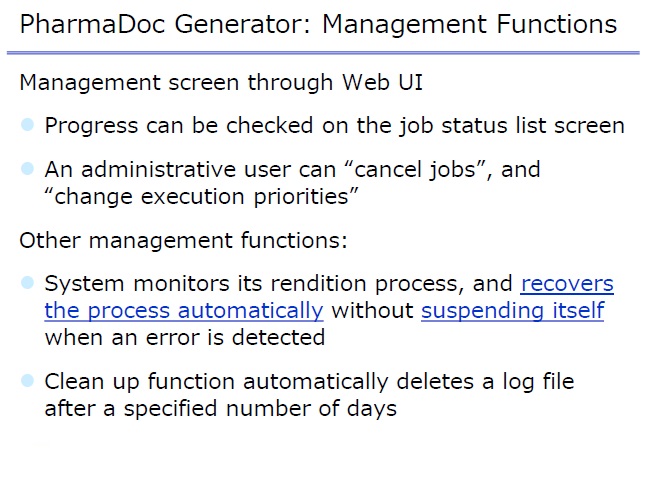Click the quoted 'cancel jobs' text
Screen dimensions: 650x500
point(415,169)
